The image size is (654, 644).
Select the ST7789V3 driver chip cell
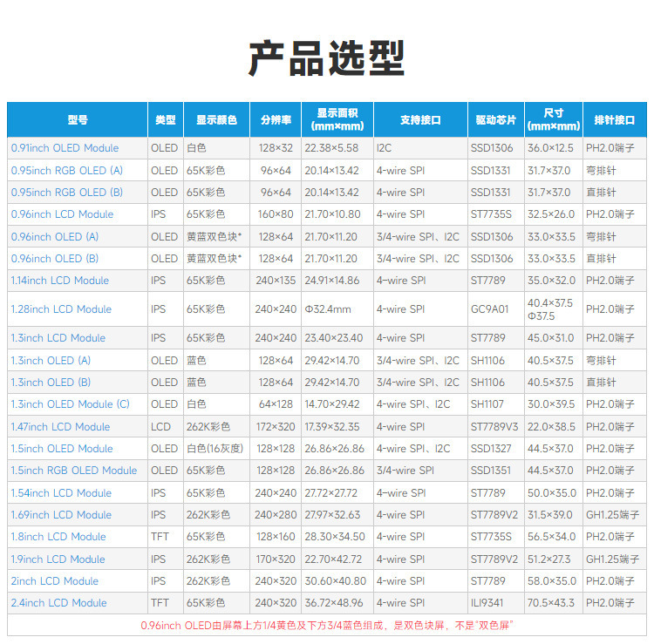(x=494, y=427)
